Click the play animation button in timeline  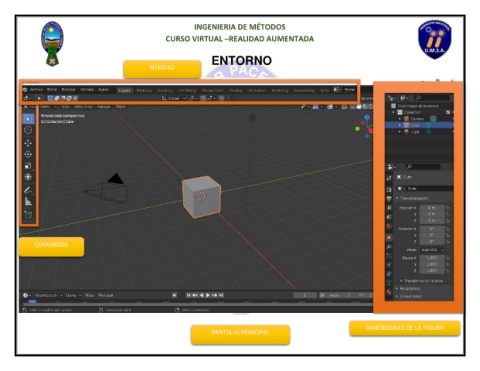pyautogui.click(x=208, y=295)
